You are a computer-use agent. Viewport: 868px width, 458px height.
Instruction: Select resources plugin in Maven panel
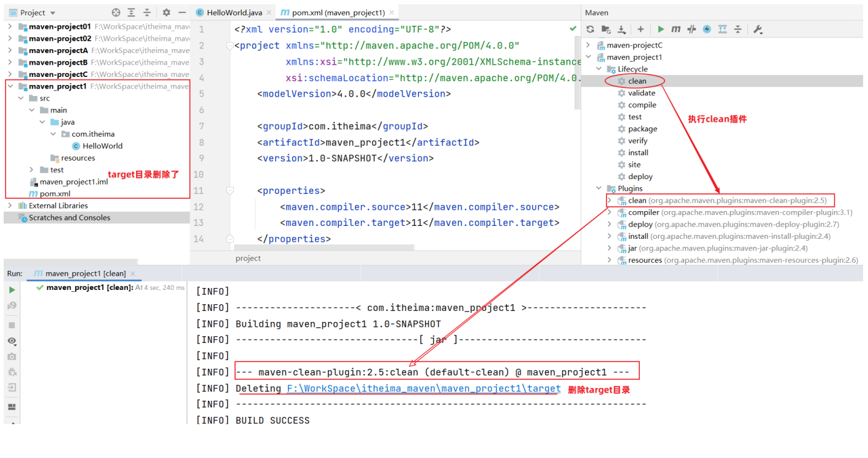738,260
